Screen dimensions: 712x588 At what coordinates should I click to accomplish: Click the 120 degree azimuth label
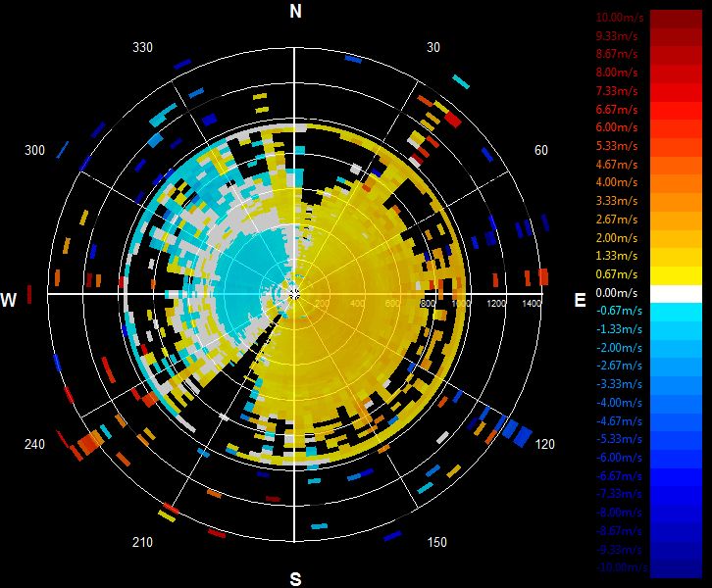tap(545, 444)
